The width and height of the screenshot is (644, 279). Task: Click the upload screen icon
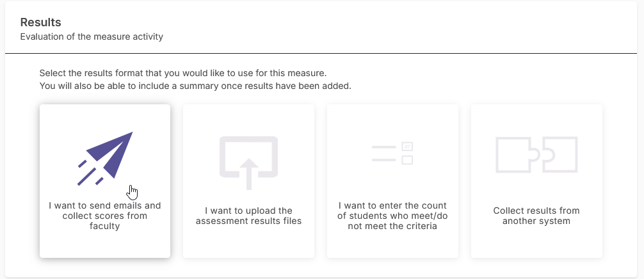tap(248, 163)
